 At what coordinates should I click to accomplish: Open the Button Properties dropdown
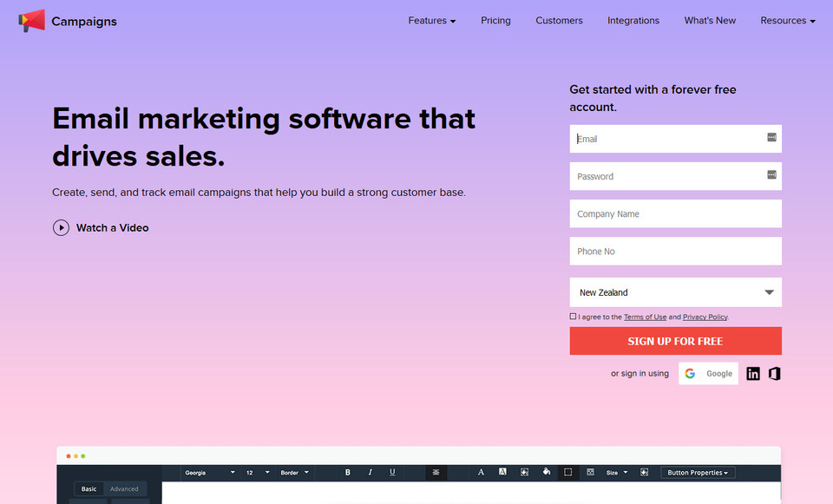698,473
